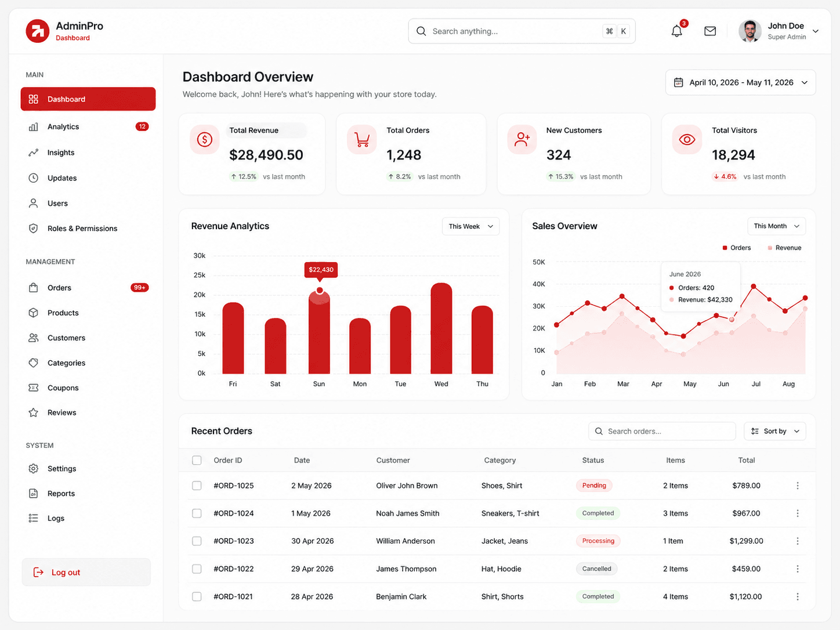The image size is (840, 630).
Task: Open row actions for order #ORD-1024
Action: 798,513
